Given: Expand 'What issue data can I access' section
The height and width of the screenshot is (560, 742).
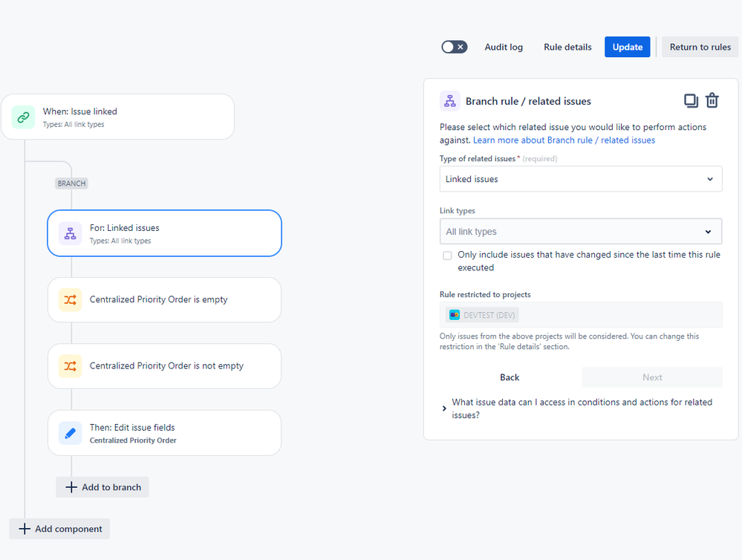Looking at the screenshot, I should click(x=444, y=408).
